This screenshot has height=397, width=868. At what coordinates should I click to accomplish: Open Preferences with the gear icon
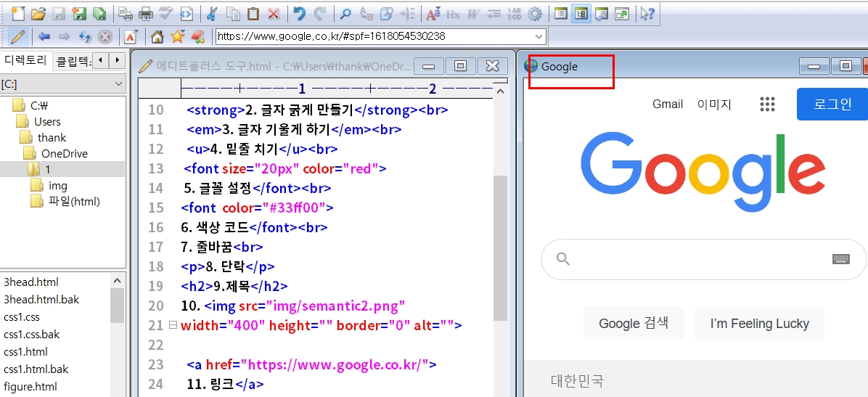click(535, 14)
